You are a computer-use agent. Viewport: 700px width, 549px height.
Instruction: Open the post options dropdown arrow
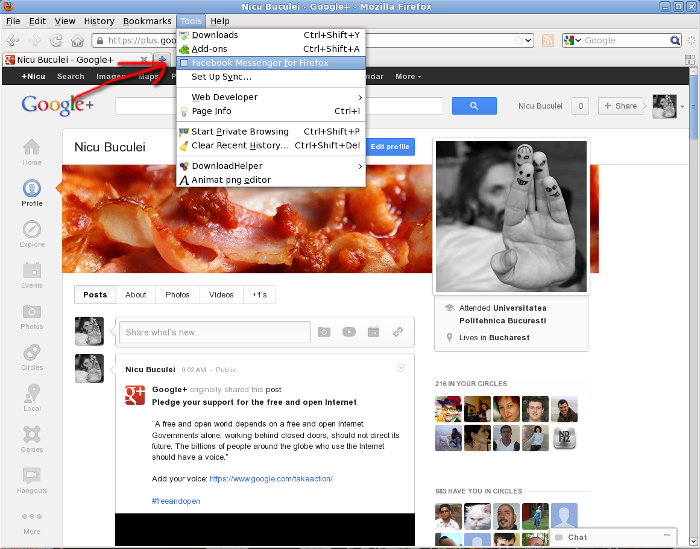point(401,368)
